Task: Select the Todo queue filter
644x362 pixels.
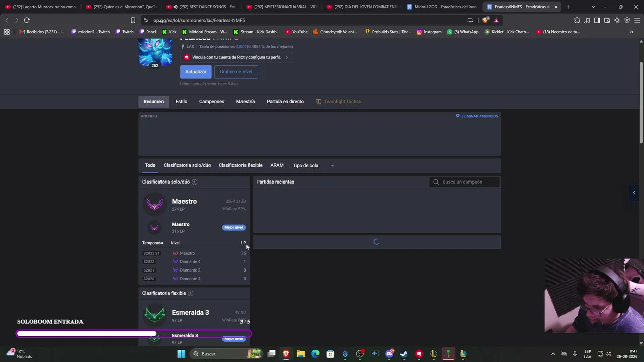Action: (x=150, y=165)
